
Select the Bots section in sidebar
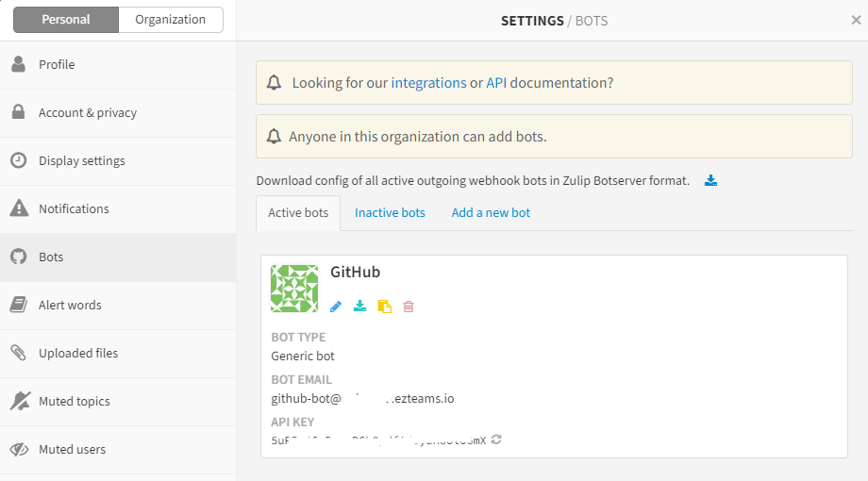118,257
